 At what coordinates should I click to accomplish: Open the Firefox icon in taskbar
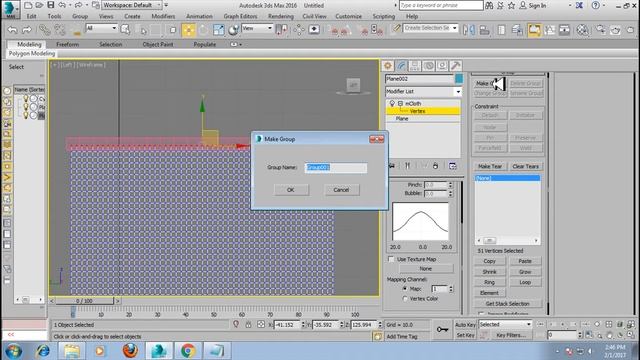[130, 351]
